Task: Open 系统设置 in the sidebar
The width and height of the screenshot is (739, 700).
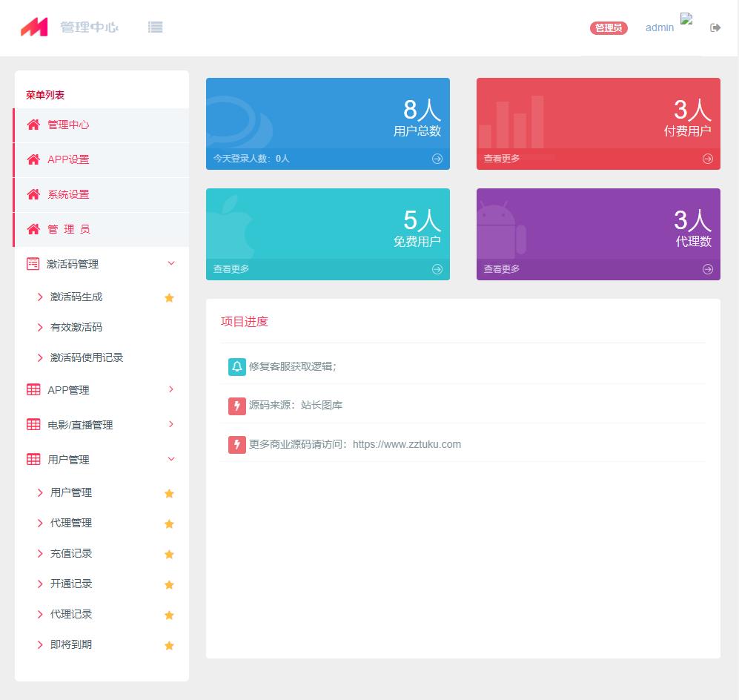Action: (x=68, y=194)
